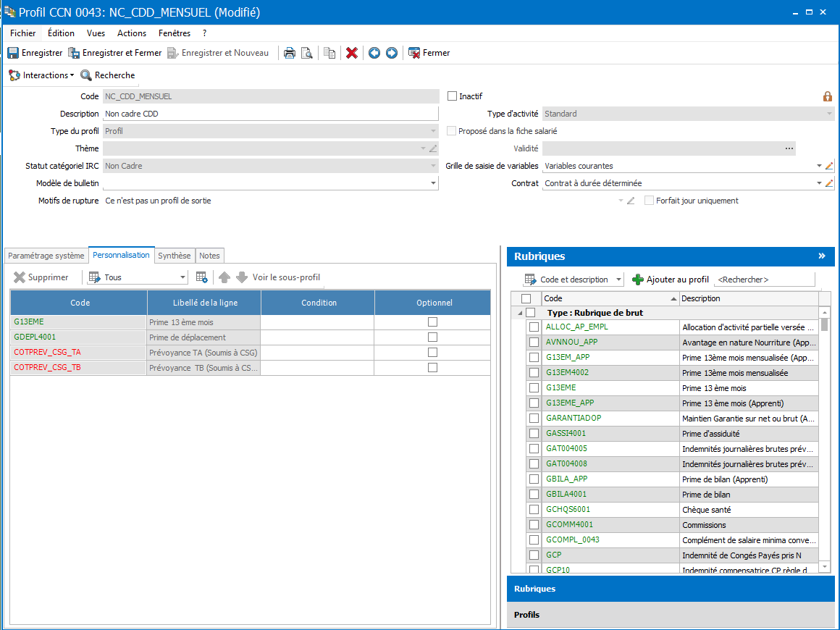Switch to Notes tab
840x630 pixels.
209,256
